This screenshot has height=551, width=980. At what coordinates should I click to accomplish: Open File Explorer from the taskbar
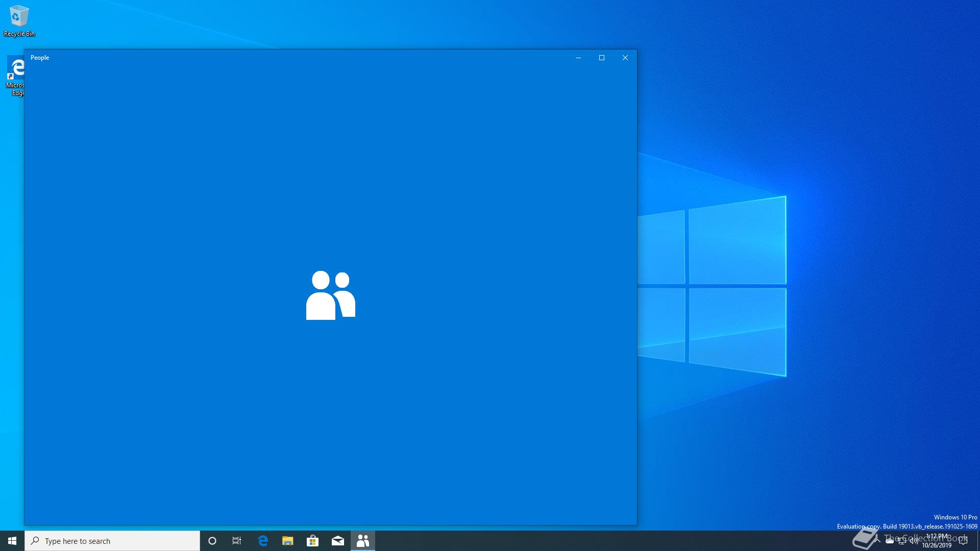(x=288, y=541)
